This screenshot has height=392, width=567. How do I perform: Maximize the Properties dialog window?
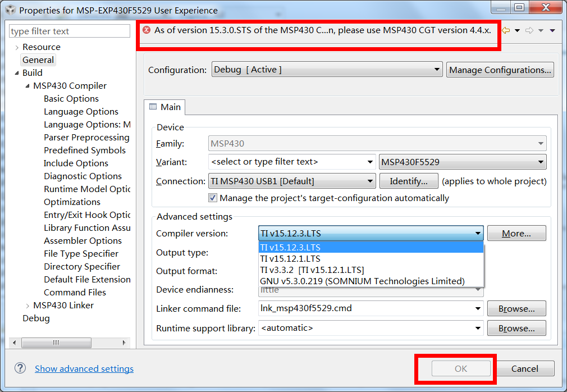coord(519,7)
